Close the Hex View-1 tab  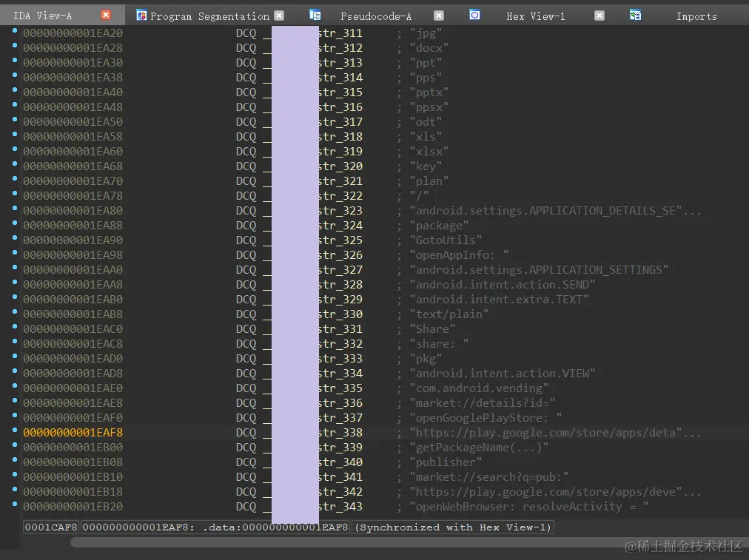(599, 16)
